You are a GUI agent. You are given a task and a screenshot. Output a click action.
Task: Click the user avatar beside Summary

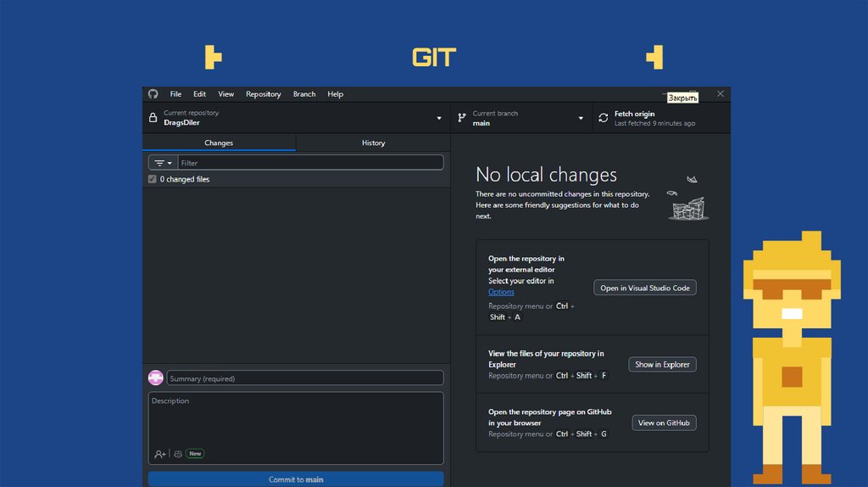[156, 378]
